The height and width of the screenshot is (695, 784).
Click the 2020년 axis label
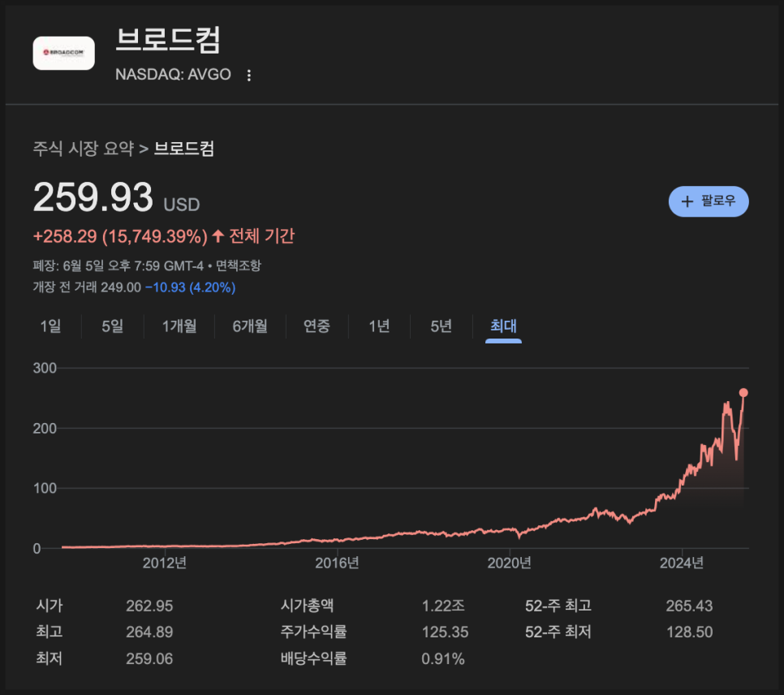509,563
